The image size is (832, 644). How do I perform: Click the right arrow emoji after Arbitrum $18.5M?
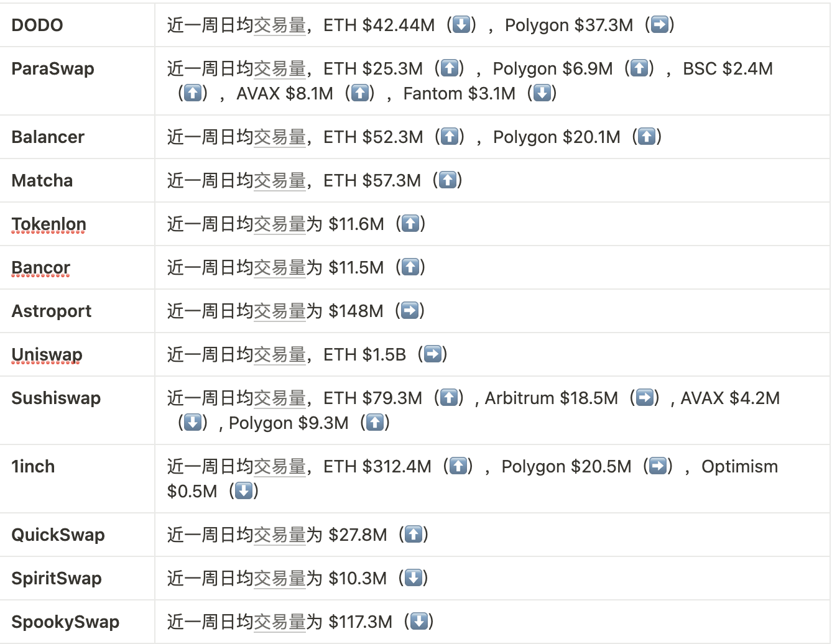click(645, 398)
